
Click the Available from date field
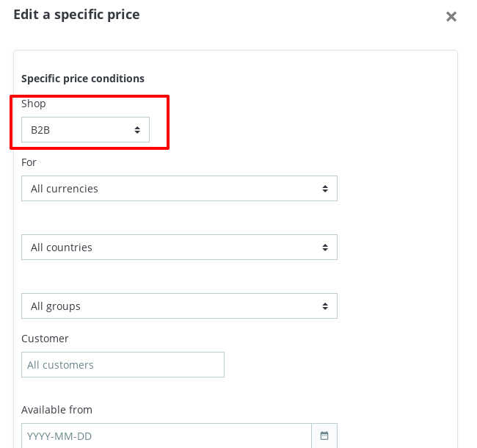(166, 436)
